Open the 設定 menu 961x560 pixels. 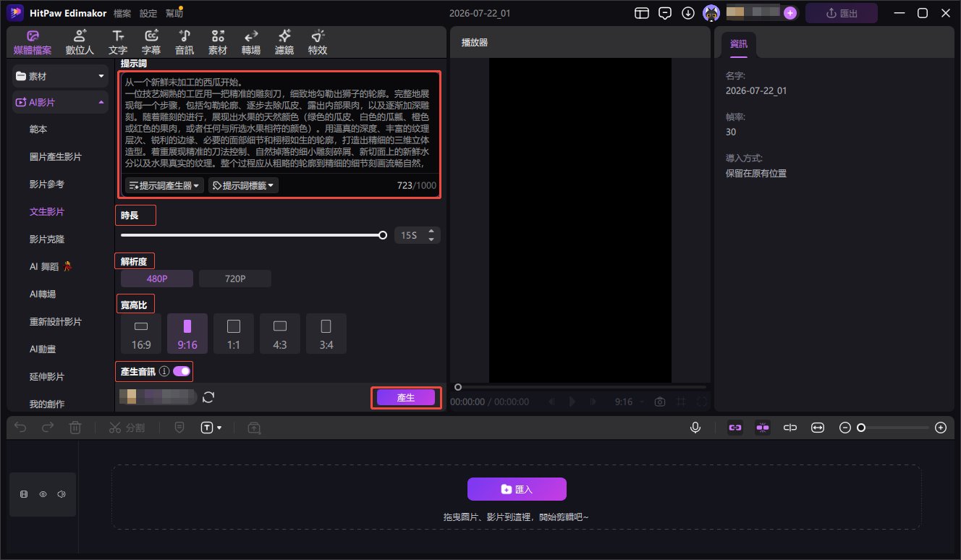pos(148,13)
